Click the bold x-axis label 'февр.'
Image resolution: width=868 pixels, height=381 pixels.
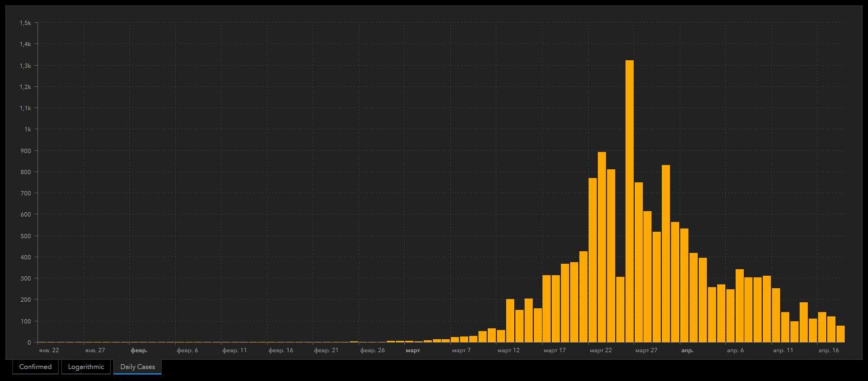(139, 351)
